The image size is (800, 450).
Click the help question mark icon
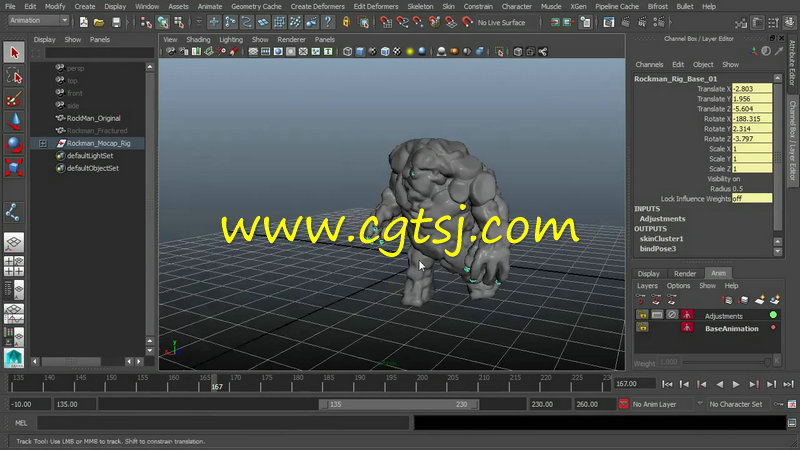tap(328, 22)
